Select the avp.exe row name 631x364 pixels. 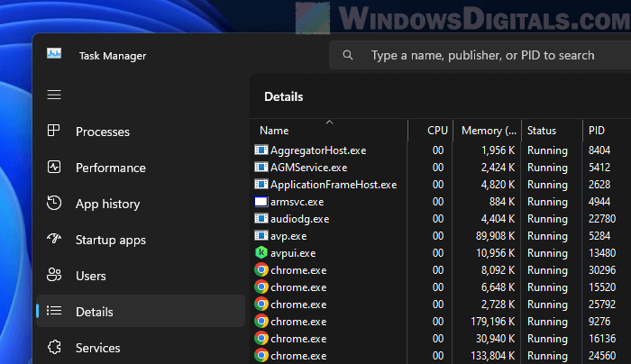click(x=288, y=236)
